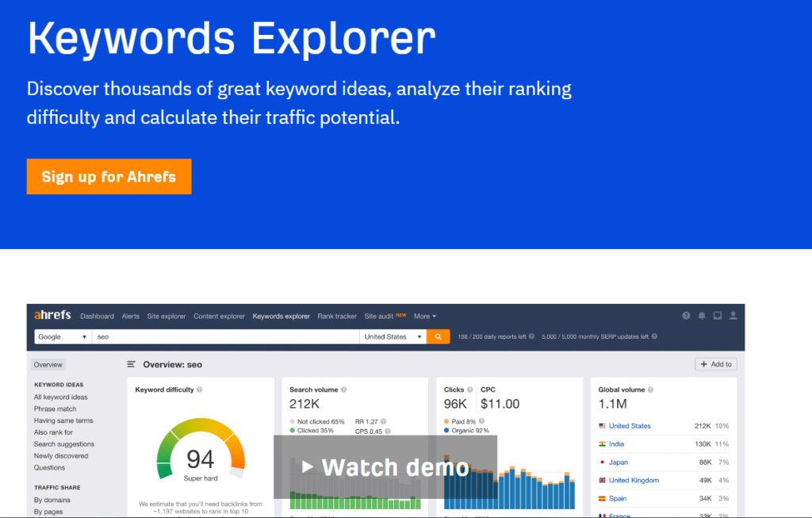Screen dimensions: 812x518
Task: Click the keyword input field containing seo
Action: coord(226,336)
